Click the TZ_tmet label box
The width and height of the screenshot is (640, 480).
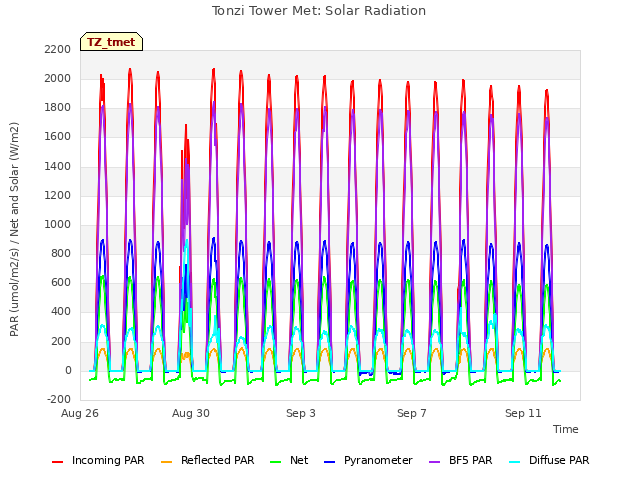(x=111, y=42)
